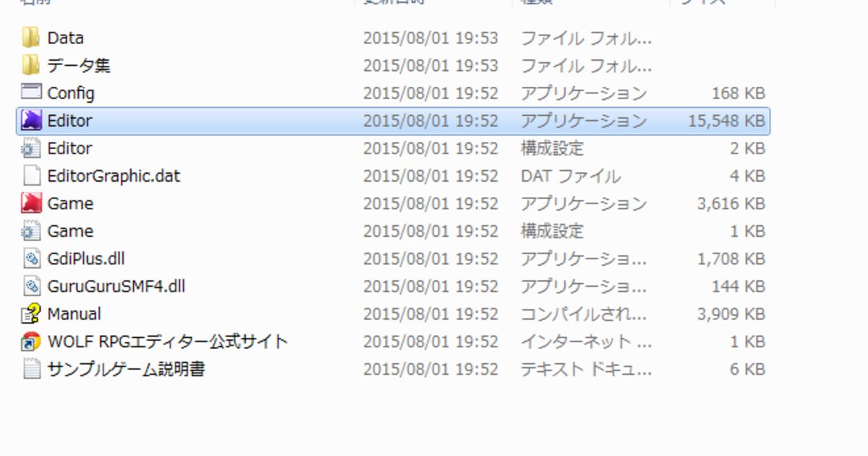Select the GuruGuruSMF4.dll file icon
The height and width of the screenshot is (456, 868).
pyautogui.click(x=31, y=286)
